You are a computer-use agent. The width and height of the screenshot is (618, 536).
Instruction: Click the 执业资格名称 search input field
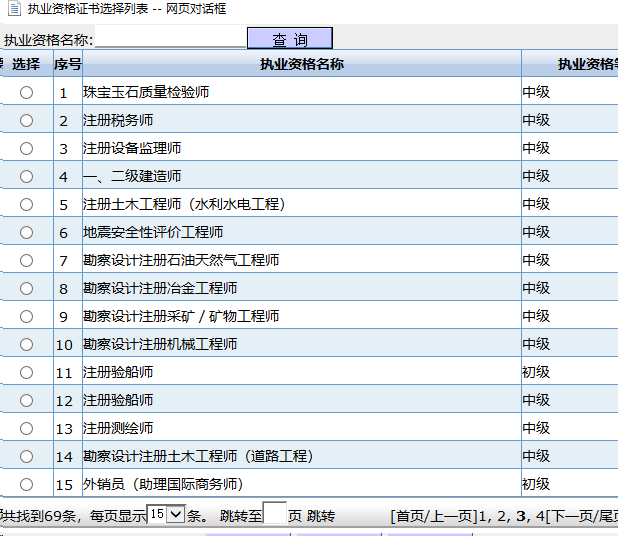tap(171, 38)
